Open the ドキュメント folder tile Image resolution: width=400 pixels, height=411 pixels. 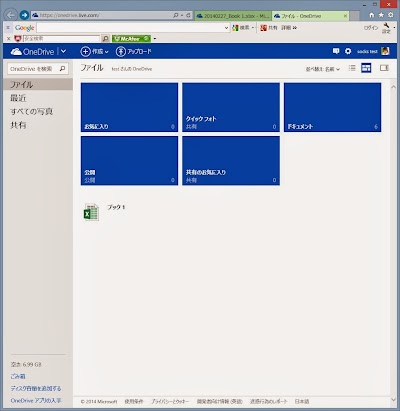coord(332,107)
